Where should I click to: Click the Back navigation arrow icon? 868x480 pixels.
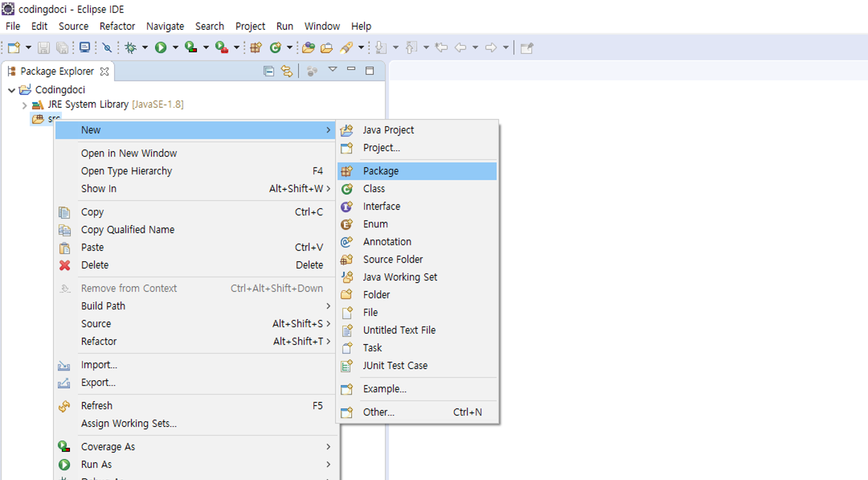(460, 47)
